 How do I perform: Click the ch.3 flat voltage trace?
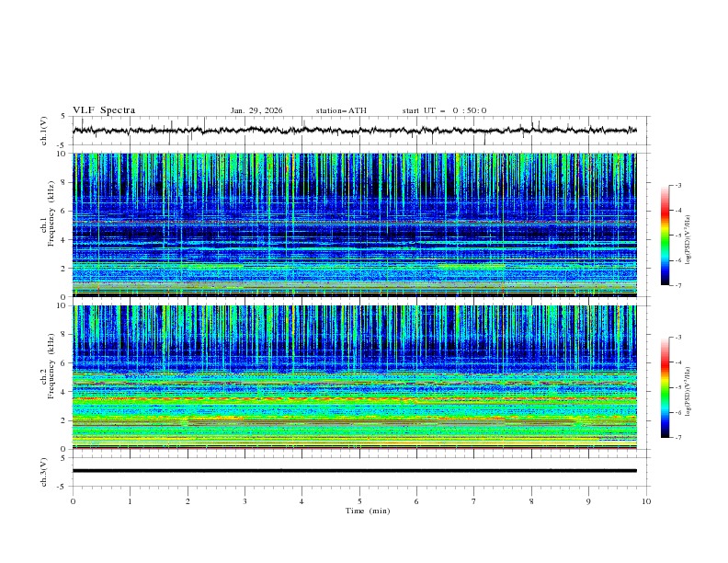(355, 471)
